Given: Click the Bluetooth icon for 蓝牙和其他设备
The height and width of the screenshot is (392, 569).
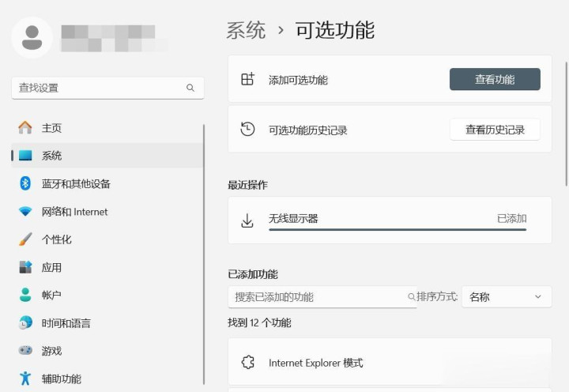Looking at the screenshot, I should coord(25,183).
